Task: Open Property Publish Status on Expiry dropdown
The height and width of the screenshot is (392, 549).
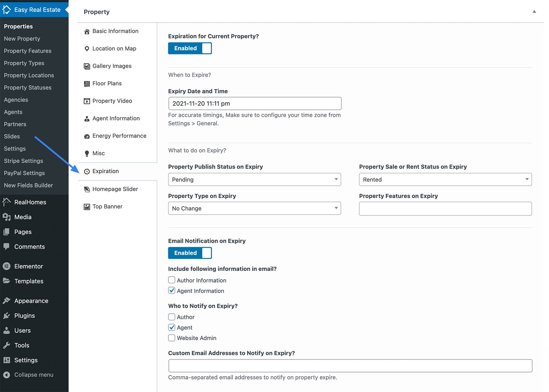Action: [254, 179]
